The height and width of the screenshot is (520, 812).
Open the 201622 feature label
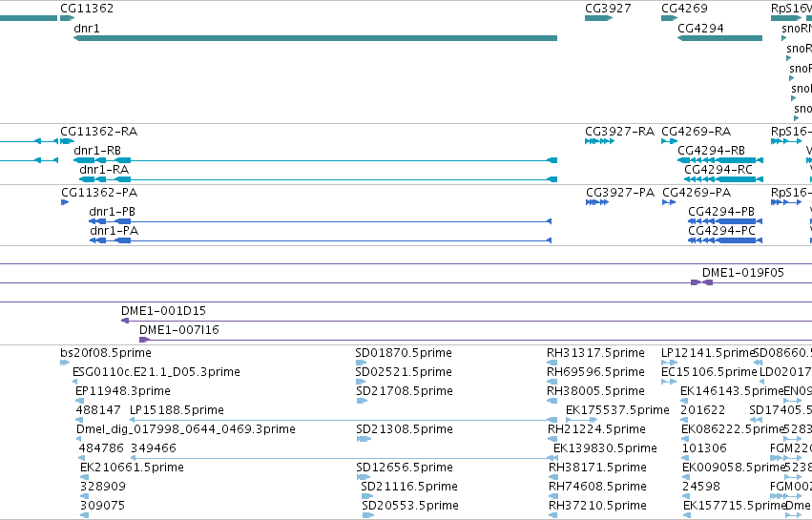point(702,410)
